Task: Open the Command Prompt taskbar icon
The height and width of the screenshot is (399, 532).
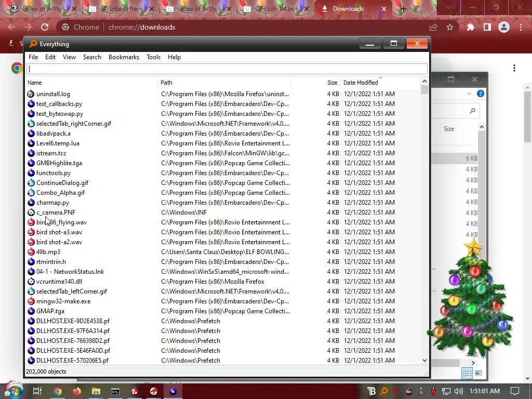Action: [x=115, y=391]
